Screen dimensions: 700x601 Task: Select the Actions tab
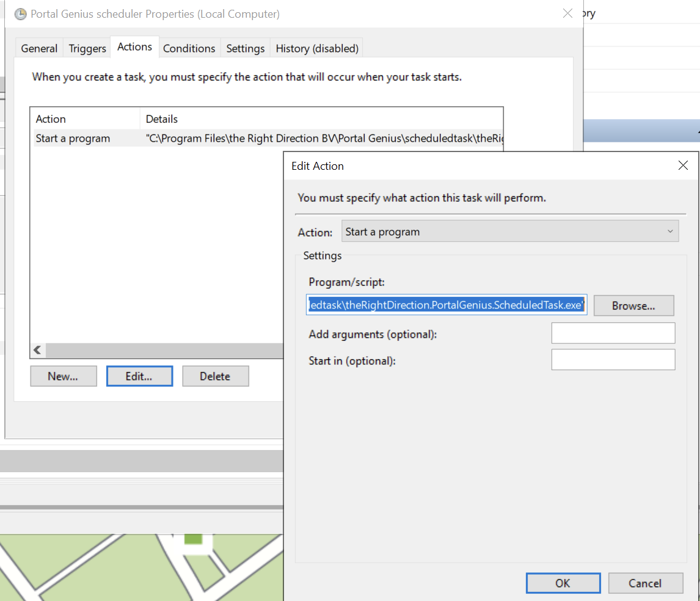[x=134, y=47]
